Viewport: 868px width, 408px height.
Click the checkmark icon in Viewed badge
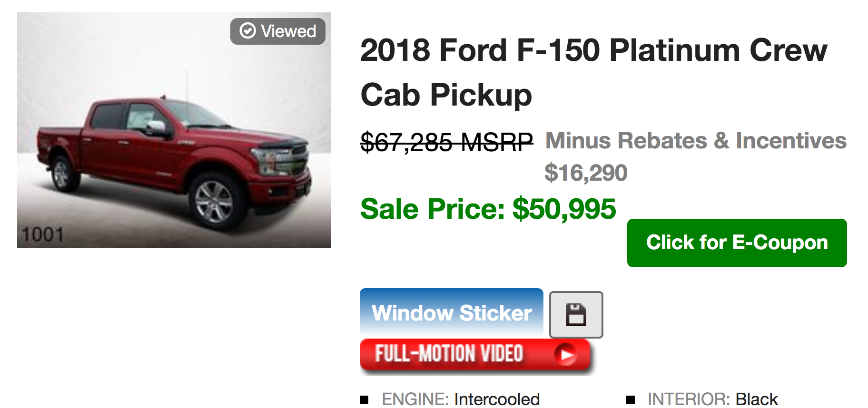click(x=247, y=31)
